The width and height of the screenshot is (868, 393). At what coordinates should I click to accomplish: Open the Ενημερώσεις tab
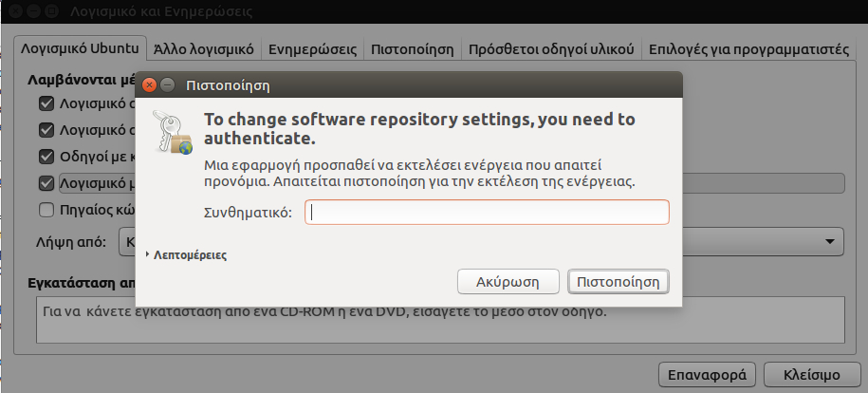[x=312, y=48]
